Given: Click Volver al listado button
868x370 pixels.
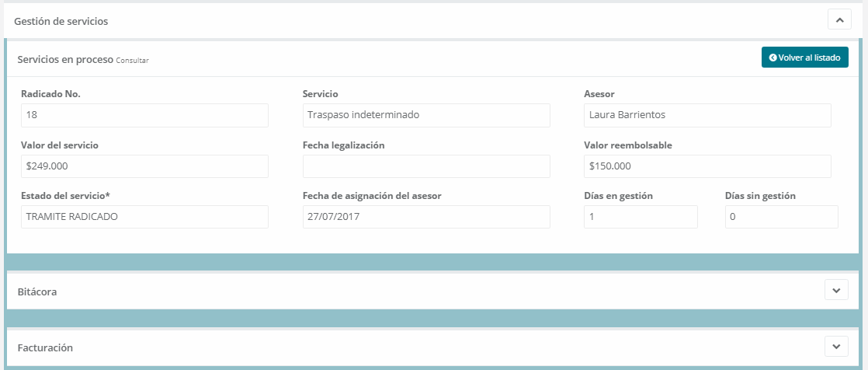Looking at the screenshot, I should click(804, 58).
